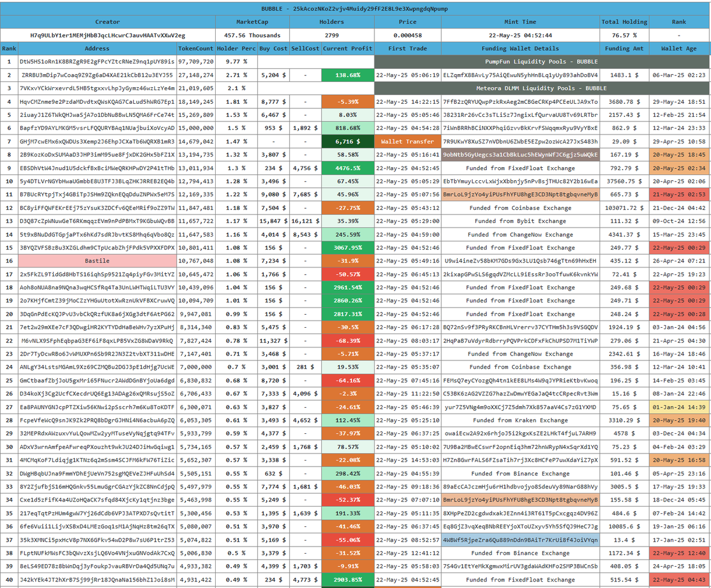
Task: Click the Current Profit column header
Action: tap(347, 49)
